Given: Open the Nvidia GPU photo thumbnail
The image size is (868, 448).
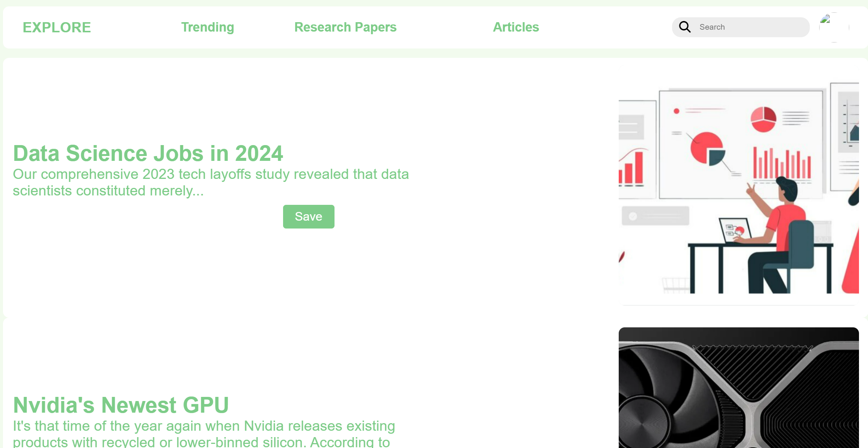Looking at the screenshot, I should pos(738,387).
